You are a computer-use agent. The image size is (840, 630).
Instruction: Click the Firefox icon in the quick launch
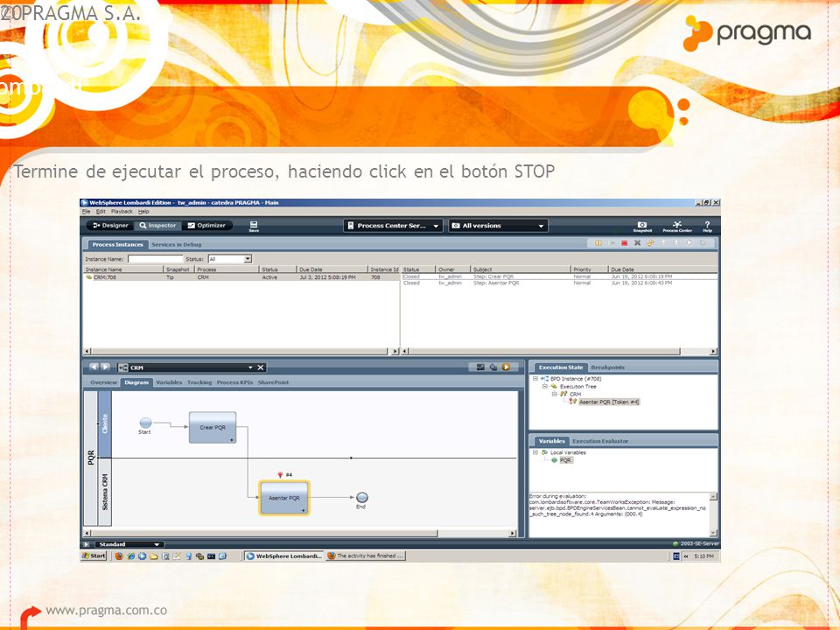(119, 556)
